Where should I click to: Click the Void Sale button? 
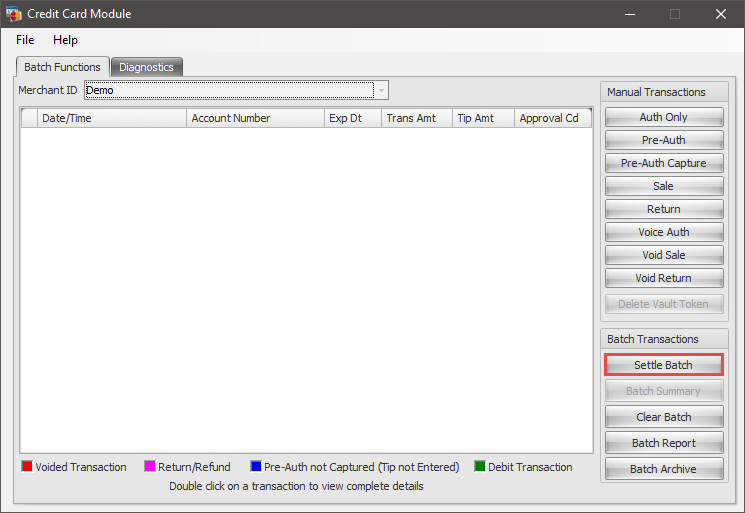click(664, 255)
